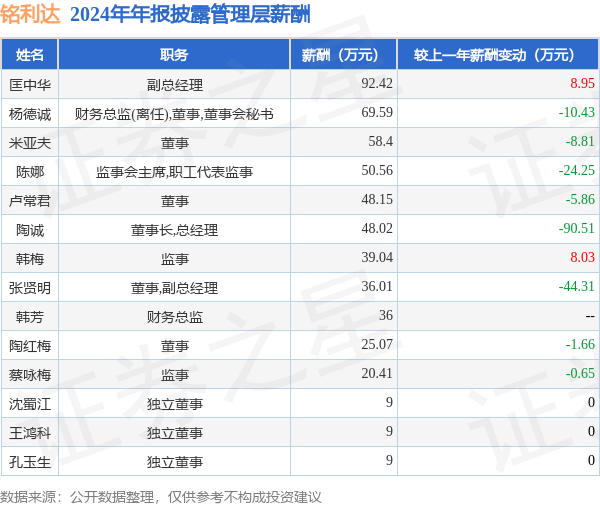Click salary value 39.04
Screen dimensions: 600x506
(377, 257)
